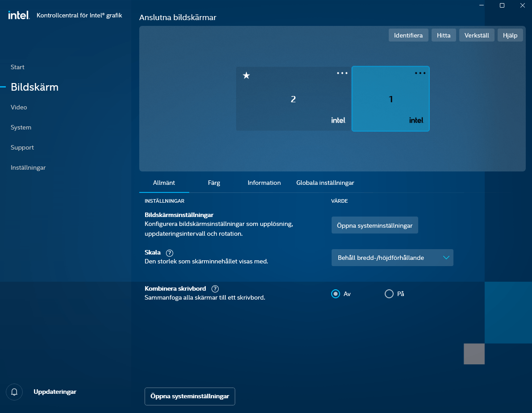
Task: Select display 1 thumbnail
Action: point(391,99)
